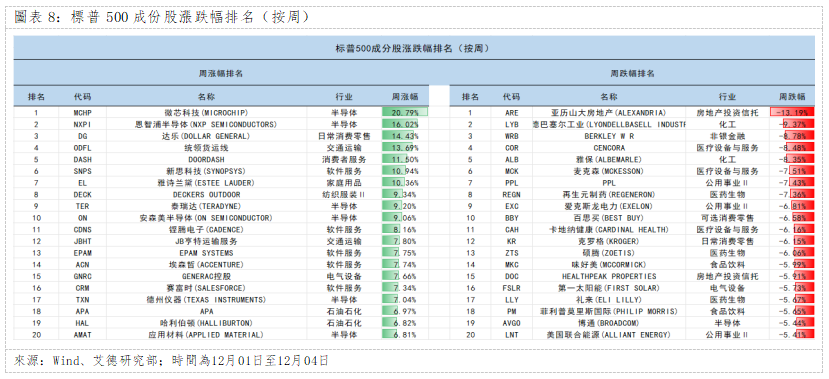829x379 pixels.
Task: Select 博通(BROADCOM) name cell
Action: coord(609,323)
